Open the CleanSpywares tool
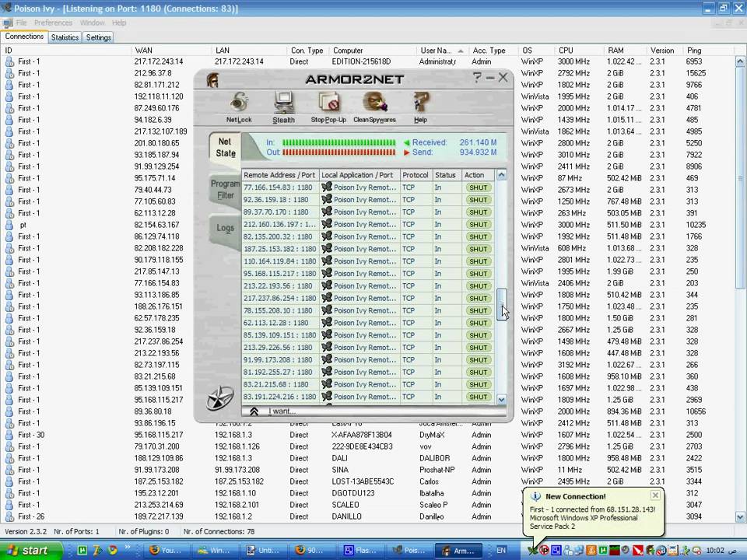 point(374,103)
